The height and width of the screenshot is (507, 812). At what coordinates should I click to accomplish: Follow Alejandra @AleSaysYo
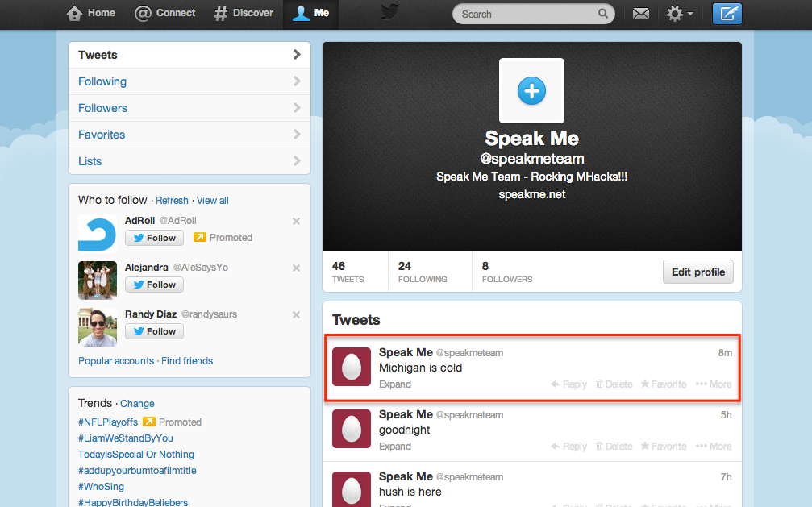pos(154,285)
